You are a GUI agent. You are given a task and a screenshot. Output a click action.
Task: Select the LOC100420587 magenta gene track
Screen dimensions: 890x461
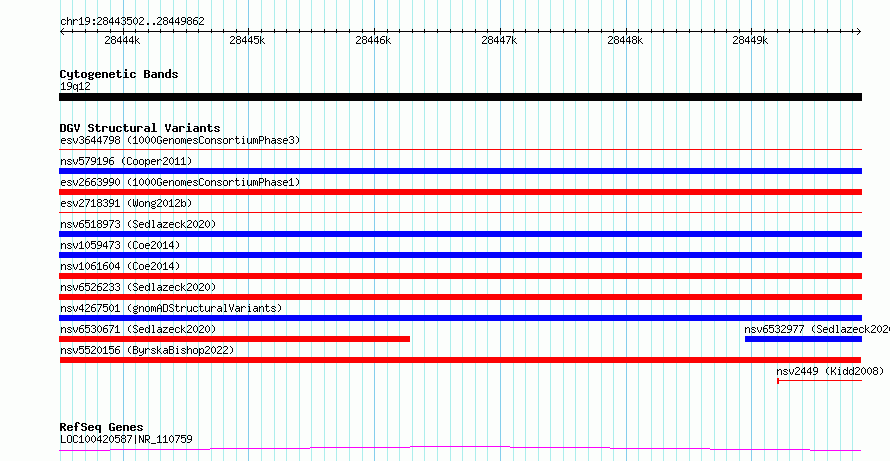tap(460, 449)
